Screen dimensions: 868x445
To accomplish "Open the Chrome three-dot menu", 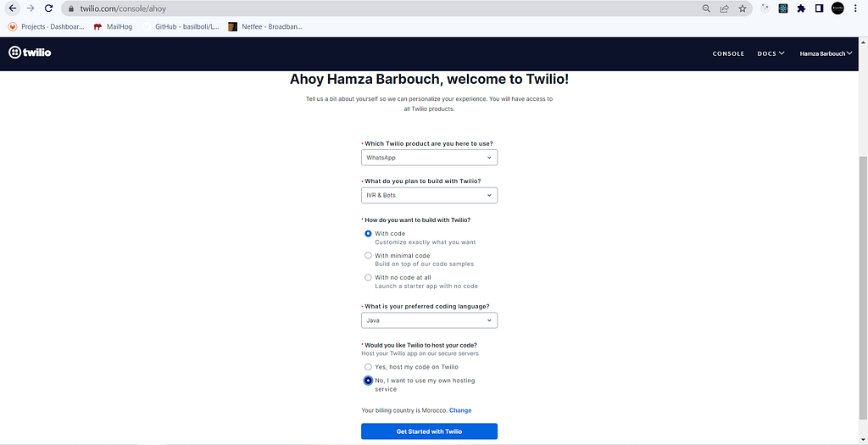I will [x=856, y=8].
